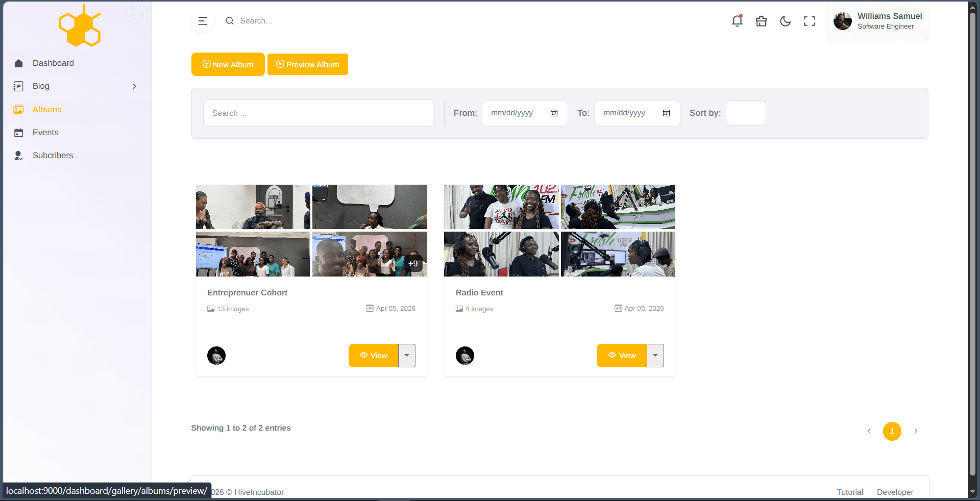Image resolution: width=980 pixels, height=501 pixels.
Task: Open first Radio Event group photo
Action: point(501,207)
